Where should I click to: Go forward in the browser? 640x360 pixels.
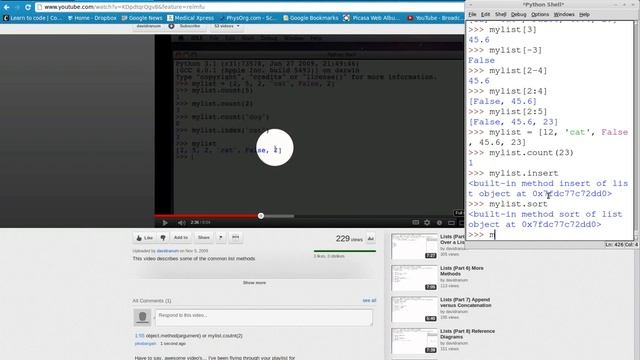point(17,7)
